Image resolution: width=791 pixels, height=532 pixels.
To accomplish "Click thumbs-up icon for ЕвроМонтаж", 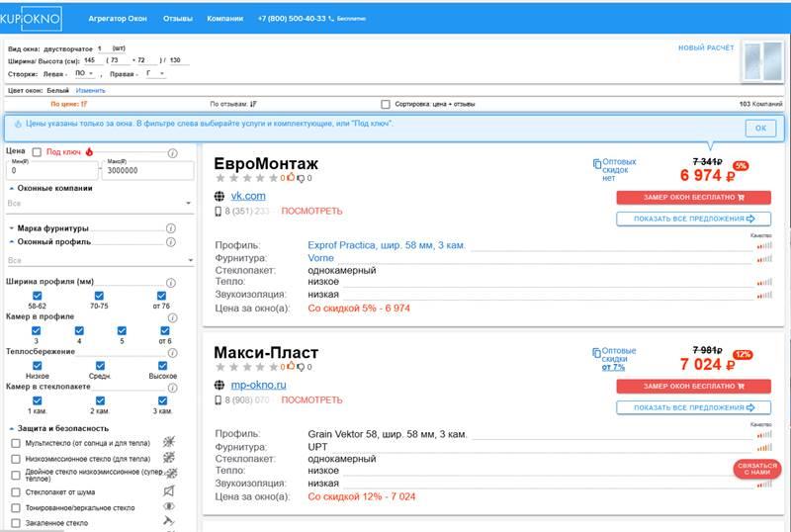I will 291,177.
